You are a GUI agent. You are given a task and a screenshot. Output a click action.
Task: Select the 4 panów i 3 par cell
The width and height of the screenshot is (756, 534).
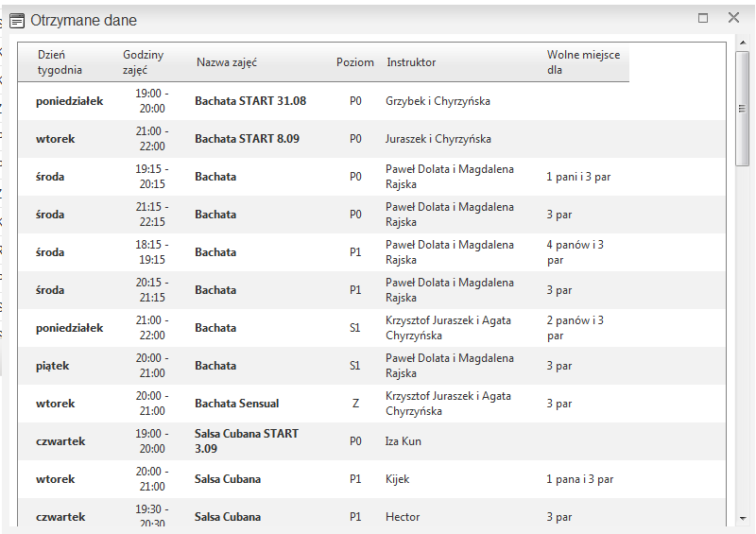575,252
